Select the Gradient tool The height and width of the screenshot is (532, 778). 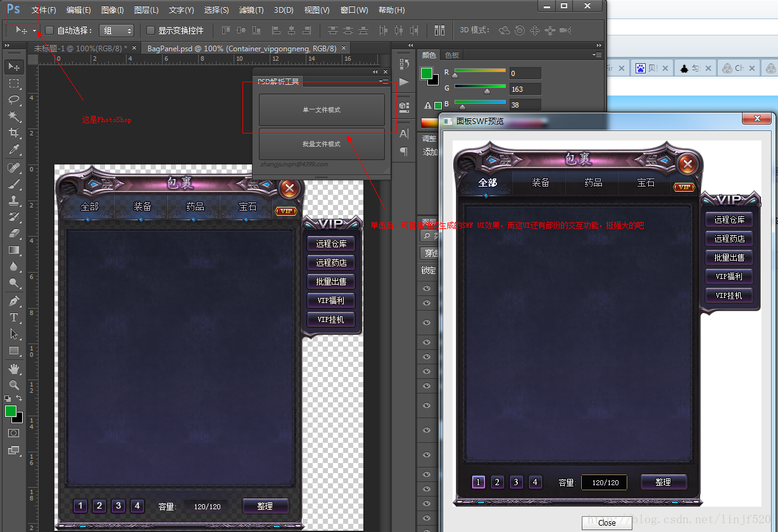[x=14, y=250]
